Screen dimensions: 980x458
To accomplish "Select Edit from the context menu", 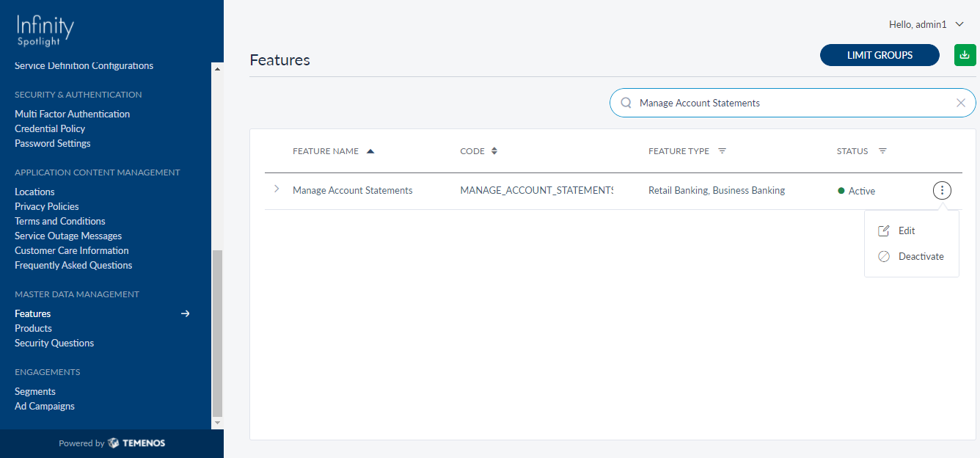I will click(x=907, y=230).
